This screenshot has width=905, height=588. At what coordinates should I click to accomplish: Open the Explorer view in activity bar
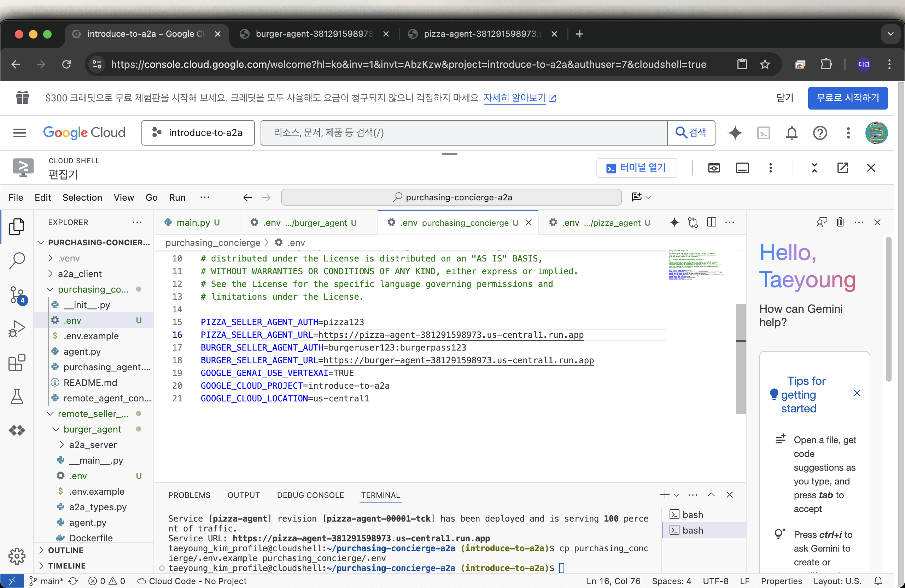(17, 226)
